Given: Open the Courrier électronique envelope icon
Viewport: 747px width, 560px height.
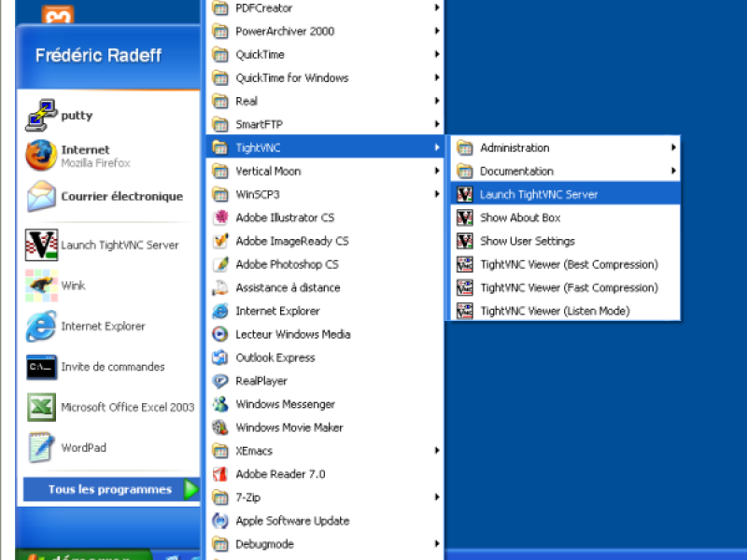Looking at the screenshot, I should point(42,196).
